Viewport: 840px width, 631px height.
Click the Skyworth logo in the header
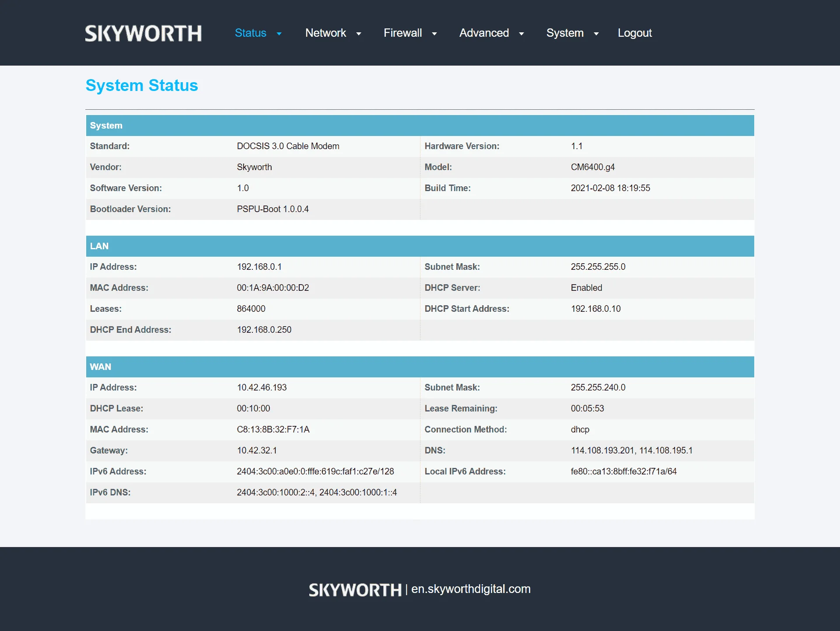pos(143,33)
